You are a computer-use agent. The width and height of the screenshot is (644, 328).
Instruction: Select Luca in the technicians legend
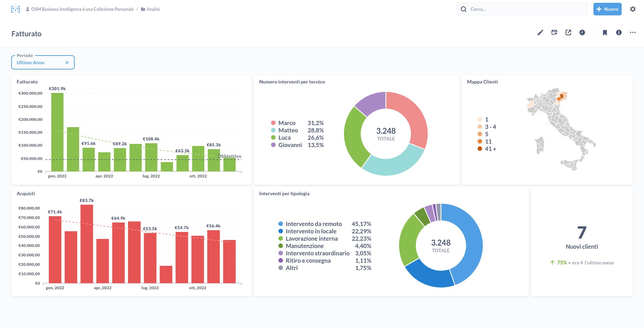point(284,138)
